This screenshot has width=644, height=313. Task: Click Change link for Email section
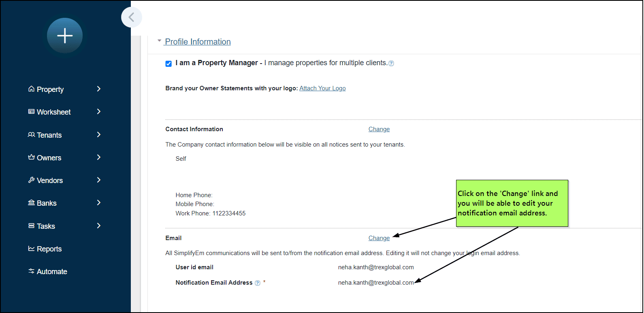point(379,238)
